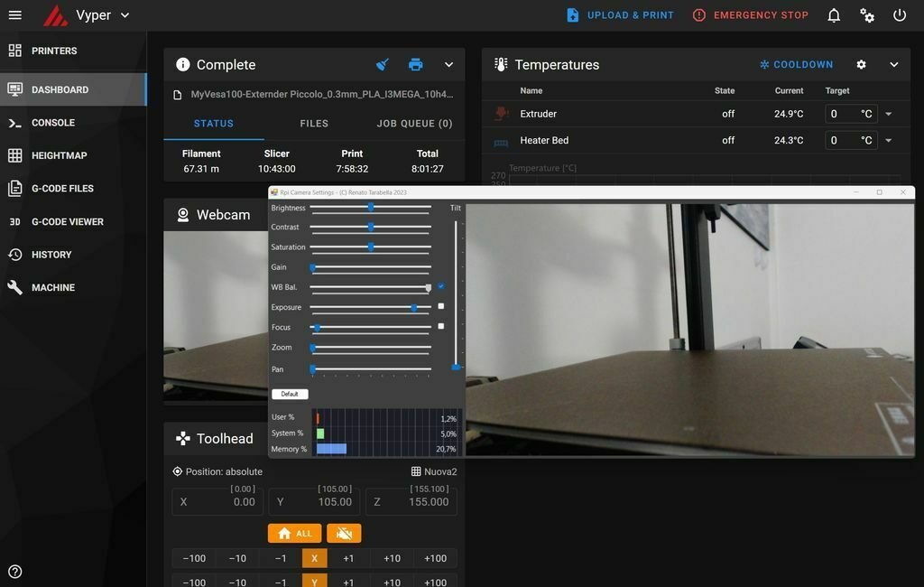
Task: Open notifications bell icon
Action: 834,15
